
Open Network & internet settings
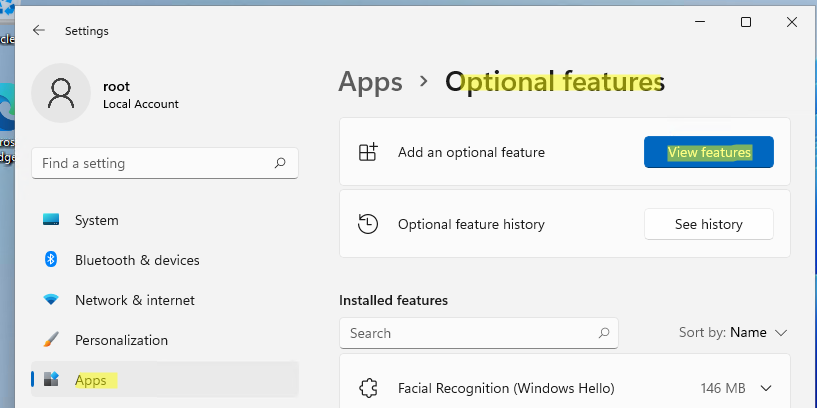click(134, 300)
